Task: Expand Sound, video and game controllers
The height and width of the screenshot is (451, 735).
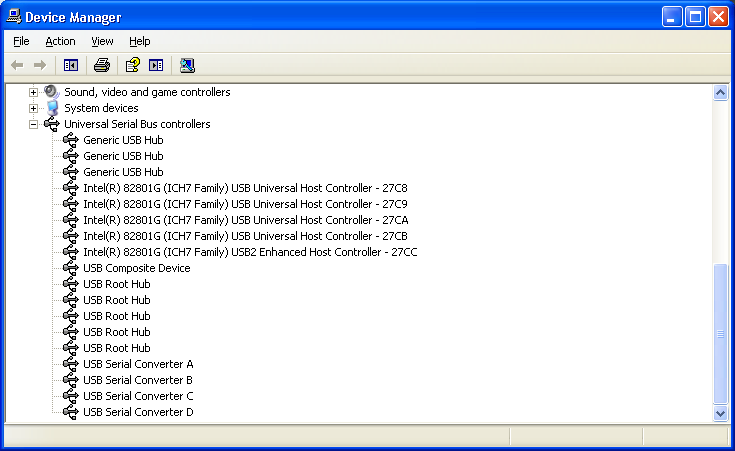Action: 33,92
